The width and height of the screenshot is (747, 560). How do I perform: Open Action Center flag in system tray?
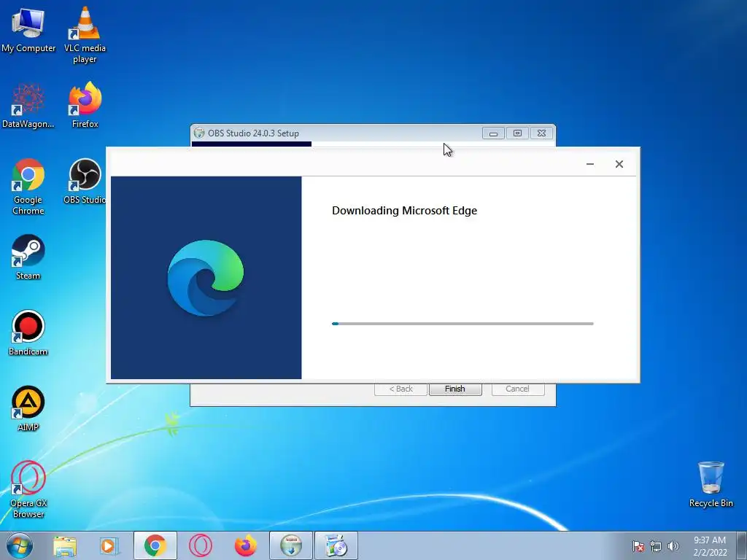(x=638, y=546)
